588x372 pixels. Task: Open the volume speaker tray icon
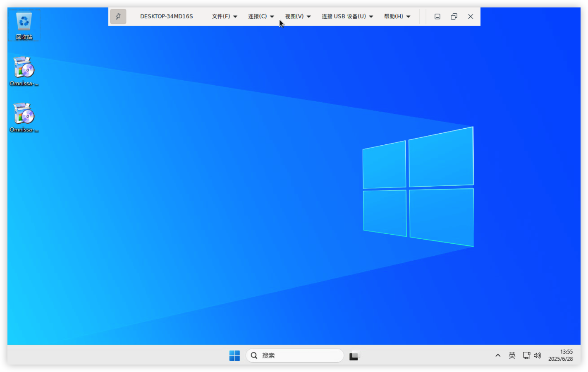click(x=538, y=355)
